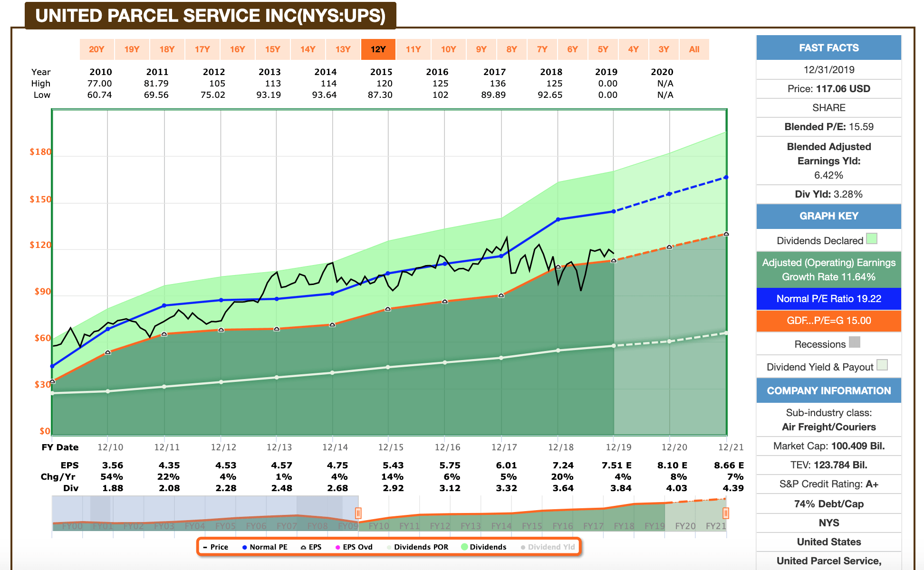Toggle the Normal P/E Ratio 19.22 bar
Image resolution: width=924 pixels, height=570 pixels.
(828, 298)
